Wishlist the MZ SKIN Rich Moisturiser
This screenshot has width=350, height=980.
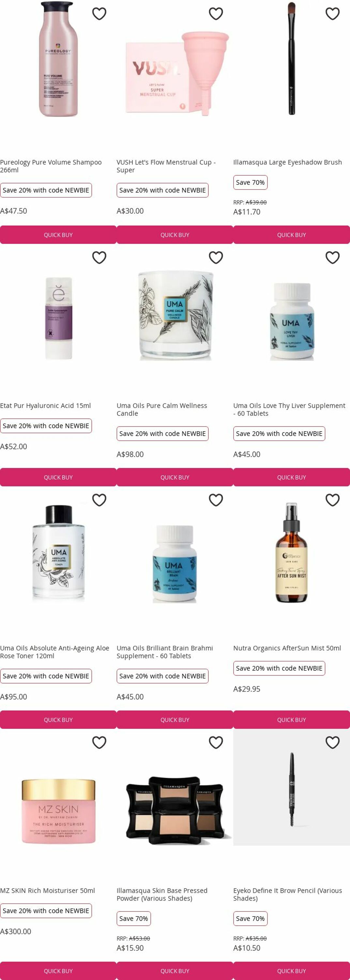(x=99, y=742)
